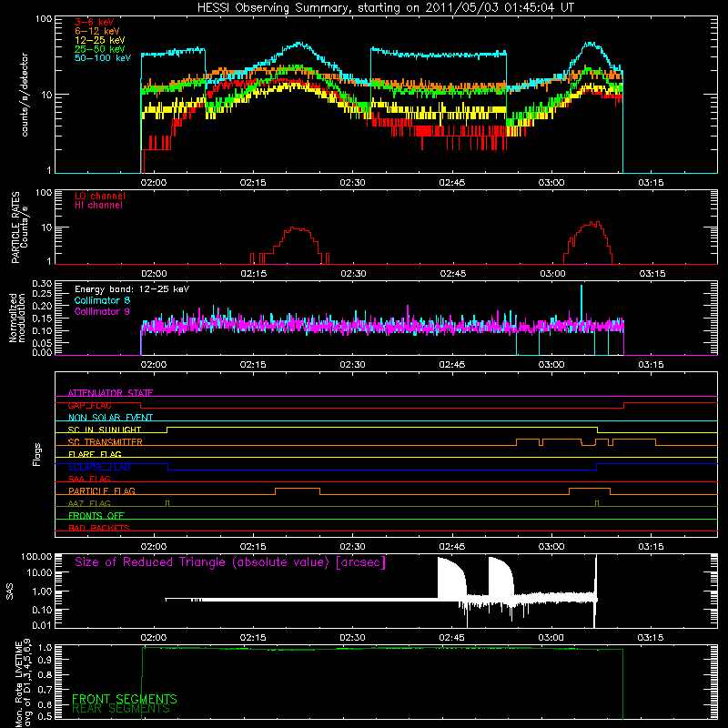Screen dimensions: 728x728
Task: Click 02:15 tick under the counts panel
Action: click(253, 183)
